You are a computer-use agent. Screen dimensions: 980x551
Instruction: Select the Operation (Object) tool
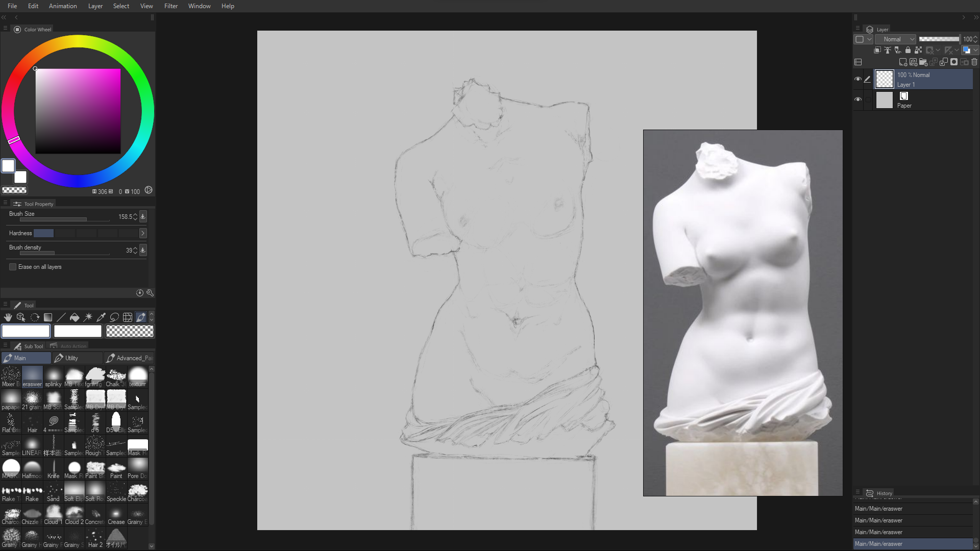[x=21, y=317]
